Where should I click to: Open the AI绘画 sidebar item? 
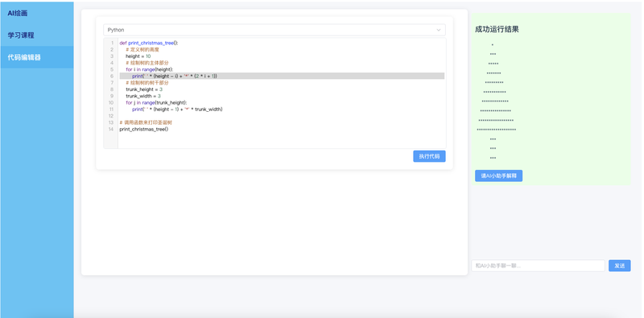[18, 14]
